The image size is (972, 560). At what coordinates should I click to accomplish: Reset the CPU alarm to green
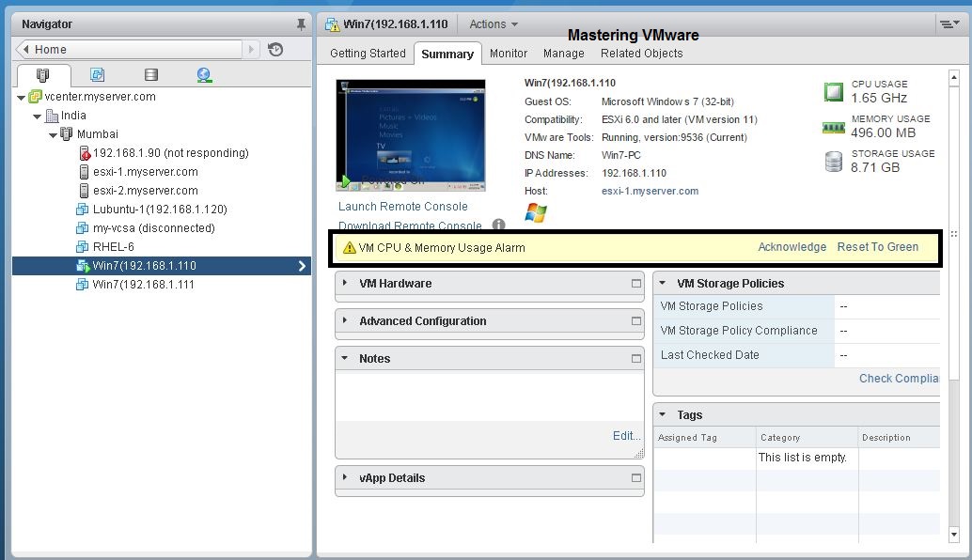click(x=878, y=246)
